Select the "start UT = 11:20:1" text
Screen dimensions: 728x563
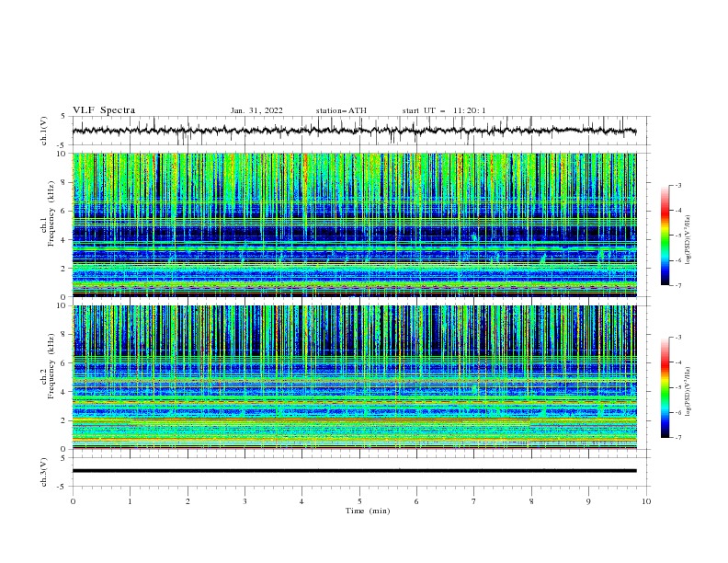[x=444, y=110]
